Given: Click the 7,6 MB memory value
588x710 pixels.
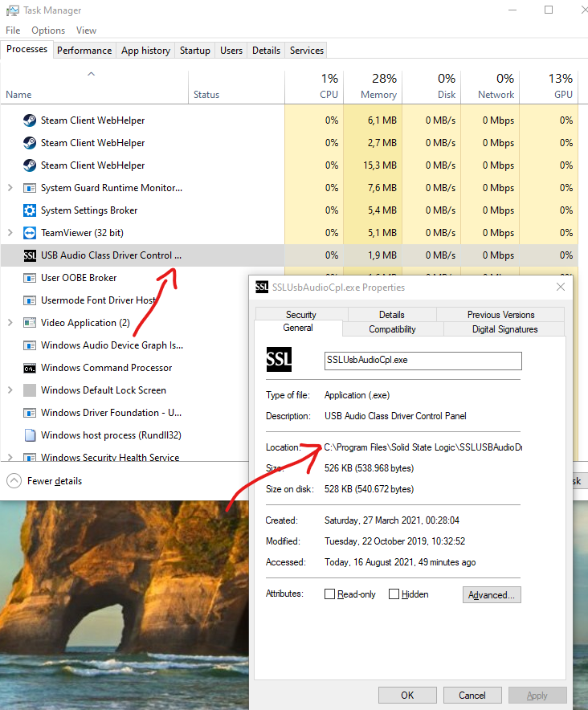Looking at the screenshot, I should [382, 188].
